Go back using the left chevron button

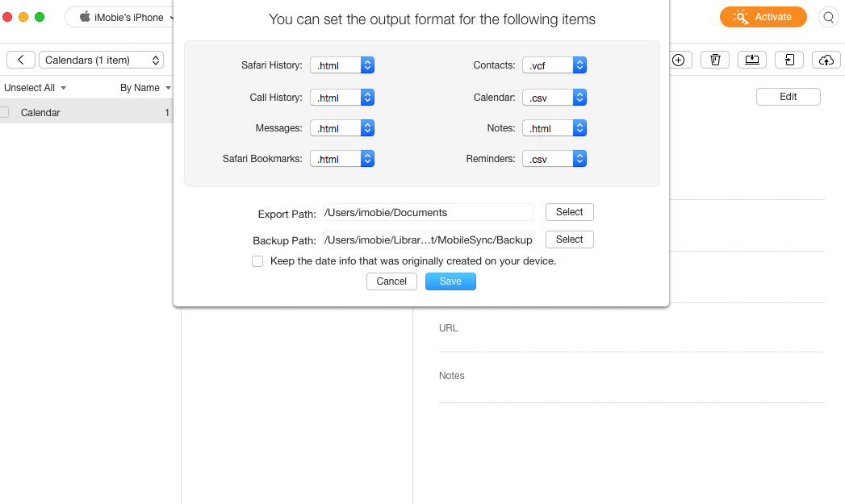21,60
